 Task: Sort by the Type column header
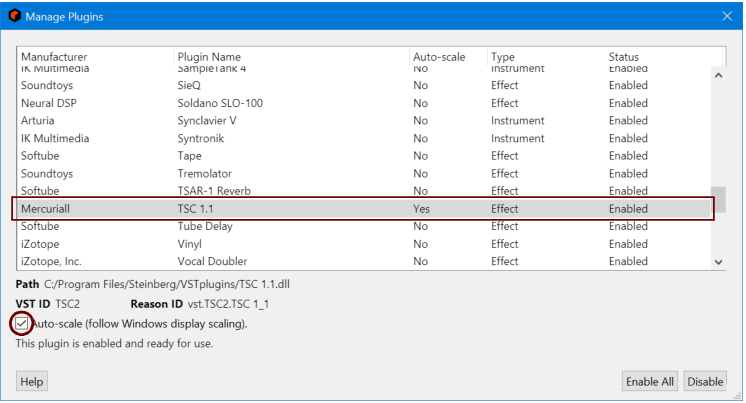[546, 57]
